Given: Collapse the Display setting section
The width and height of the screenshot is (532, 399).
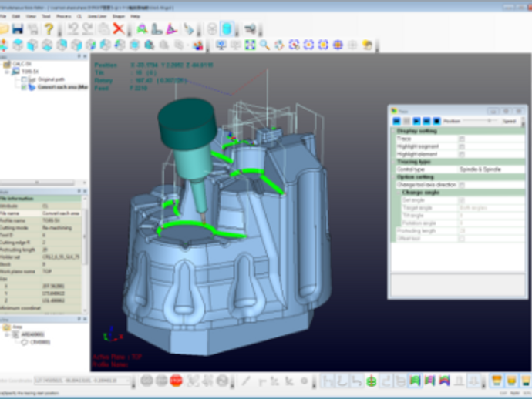Looking at the screenshot, I should pyautogui.click(x=394, y=131).
